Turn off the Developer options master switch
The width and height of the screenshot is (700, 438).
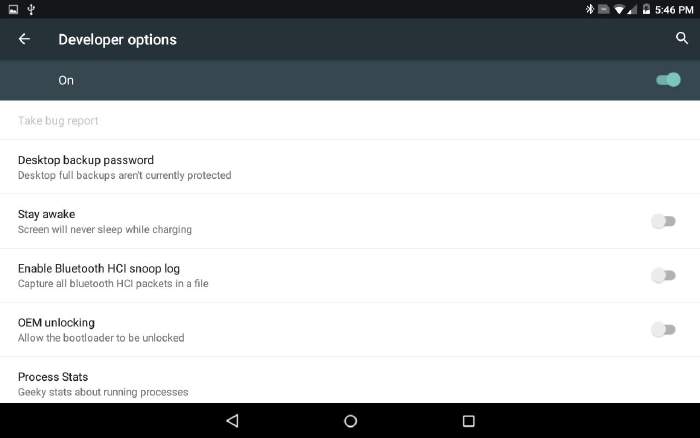pyautogui.click(x=667, y=80)
